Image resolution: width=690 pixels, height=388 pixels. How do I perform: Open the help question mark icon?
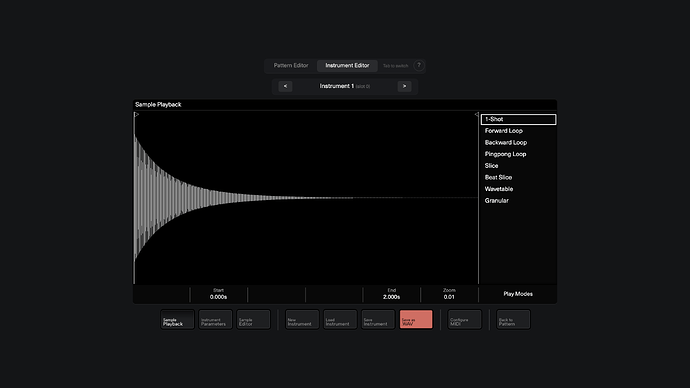(419, 66)
